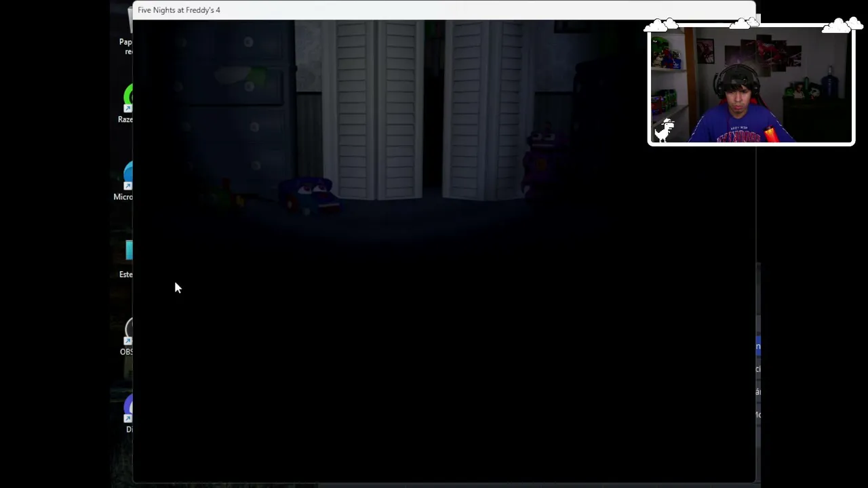Select the streamer webcam overlay
Viewport: 868px width, 488px height.
[751, 84]
